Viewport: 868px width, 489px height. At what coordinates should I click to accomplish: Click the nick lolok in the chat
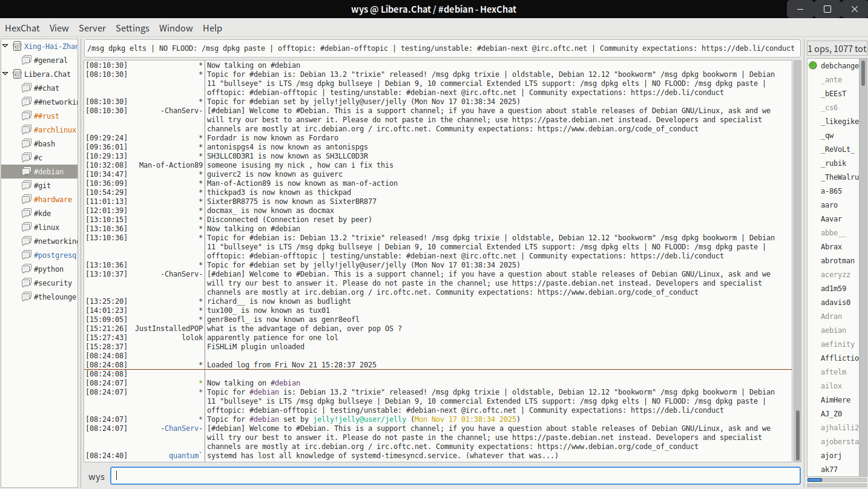point(192,338)
